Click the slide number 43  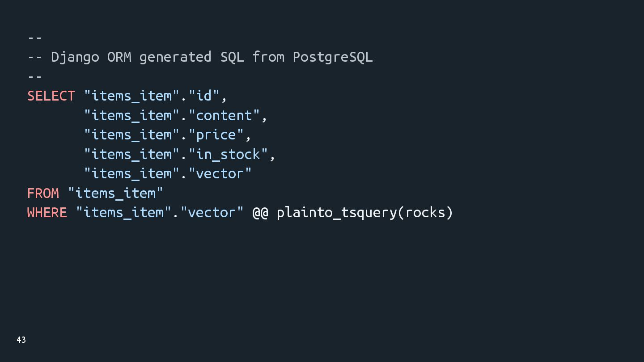point(21,340)
